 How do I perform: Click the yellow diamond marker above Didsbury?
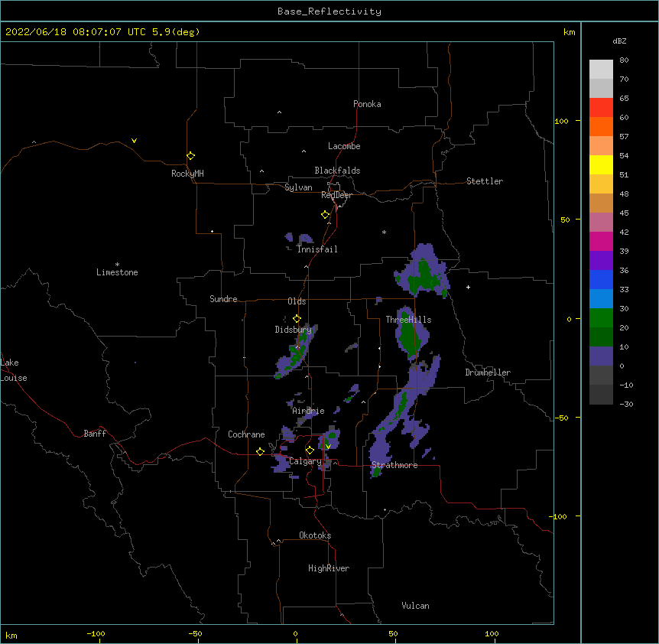pyautogui.click(x=297, y=319)
